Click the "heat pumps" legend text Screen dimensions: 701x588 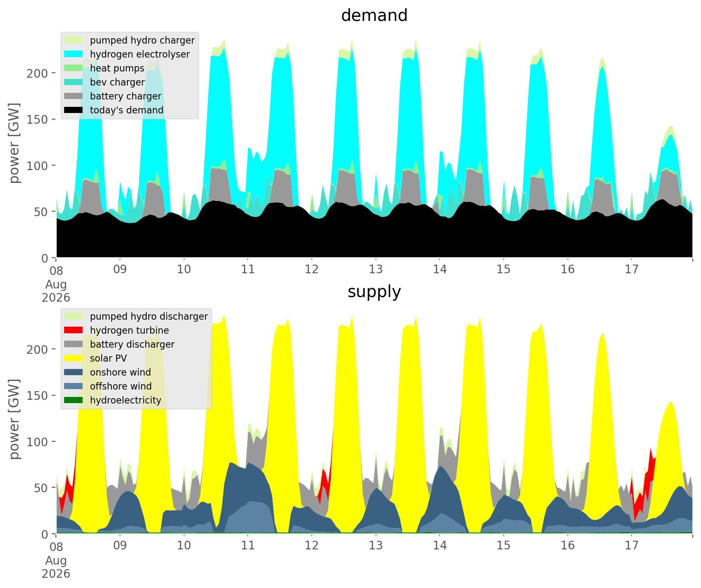[x=117, y=69]
